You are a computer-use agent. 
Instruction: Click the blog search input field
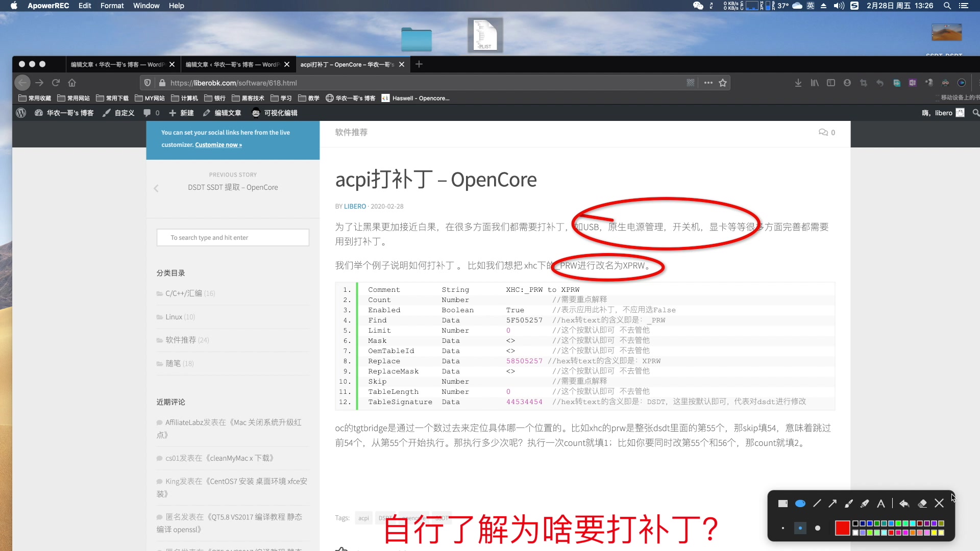coord(233,238)
